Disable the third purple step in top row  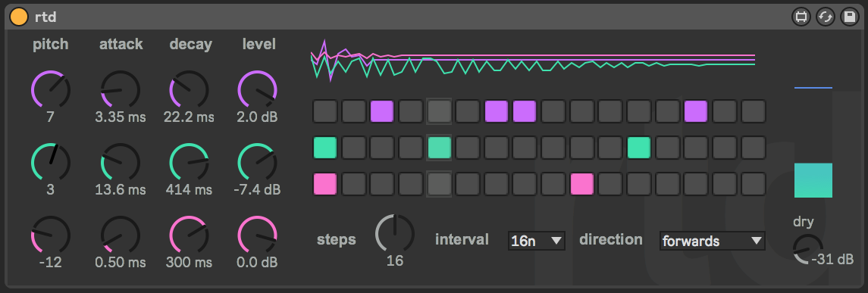525,111
